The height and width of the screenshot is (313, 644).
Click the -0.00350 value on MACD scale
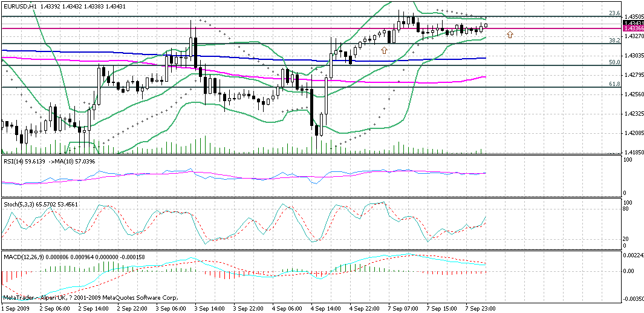click(x=633, y=299)
